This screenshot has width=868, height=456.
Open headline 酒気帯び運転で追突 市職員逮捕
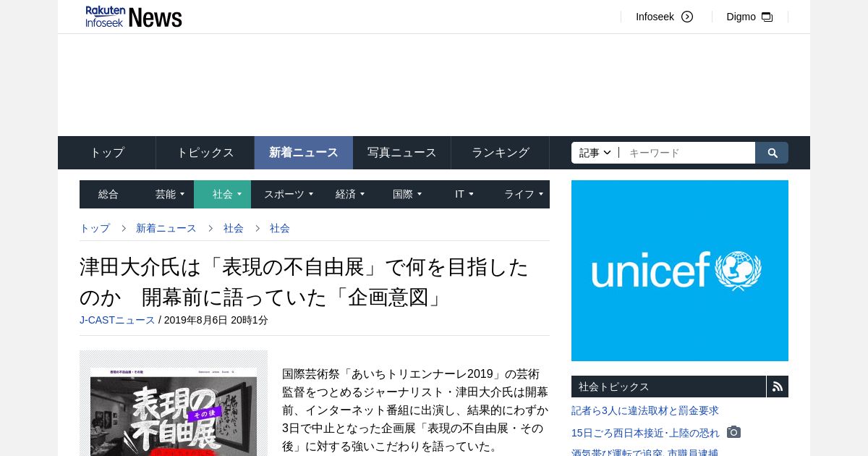click(644, 452)
